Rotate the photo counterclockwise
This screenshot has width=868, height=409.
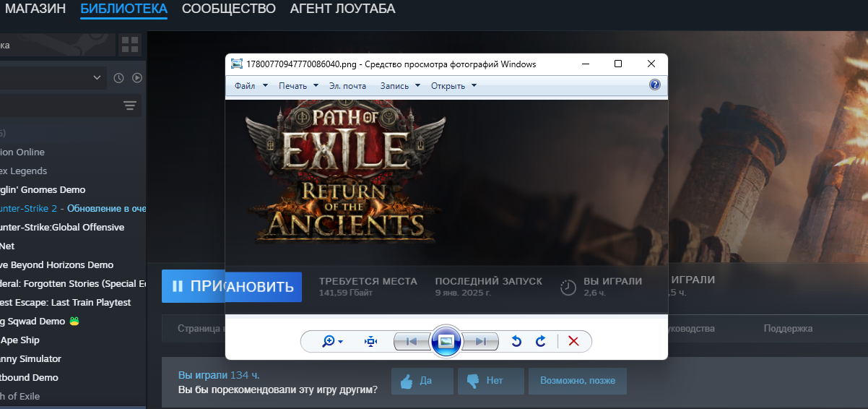(x=516, y=341)
